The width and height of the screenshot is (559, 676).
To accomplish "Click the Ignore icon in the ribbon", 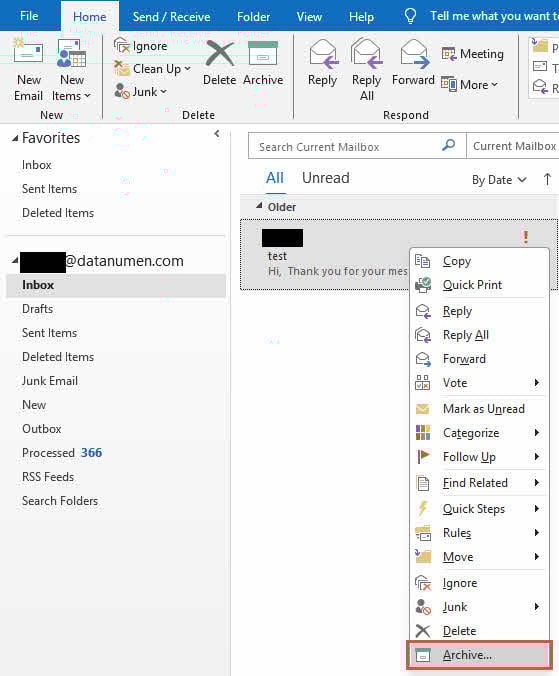I will pyautogui.click(x=122, y=45).
